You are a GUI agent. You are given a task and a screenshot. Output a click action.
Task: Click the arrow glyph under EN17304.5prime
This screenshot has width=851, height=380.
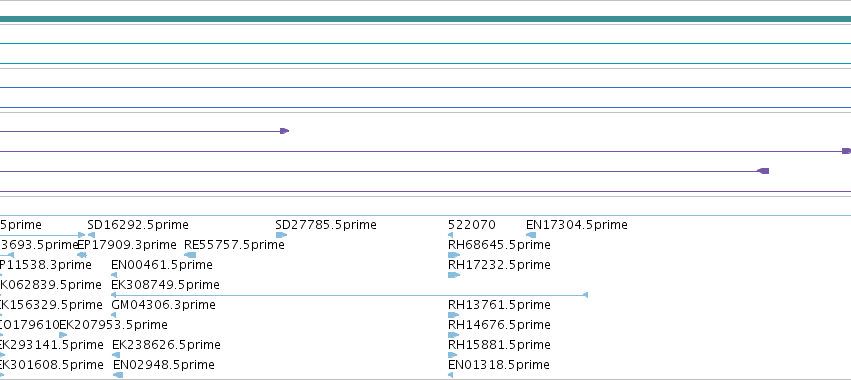pyautogui.click(x=531, y=235)
